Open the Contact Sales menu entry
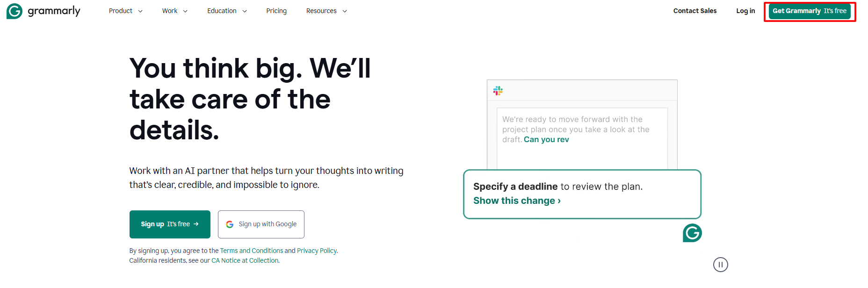The image size is (868, 288). 695,11
